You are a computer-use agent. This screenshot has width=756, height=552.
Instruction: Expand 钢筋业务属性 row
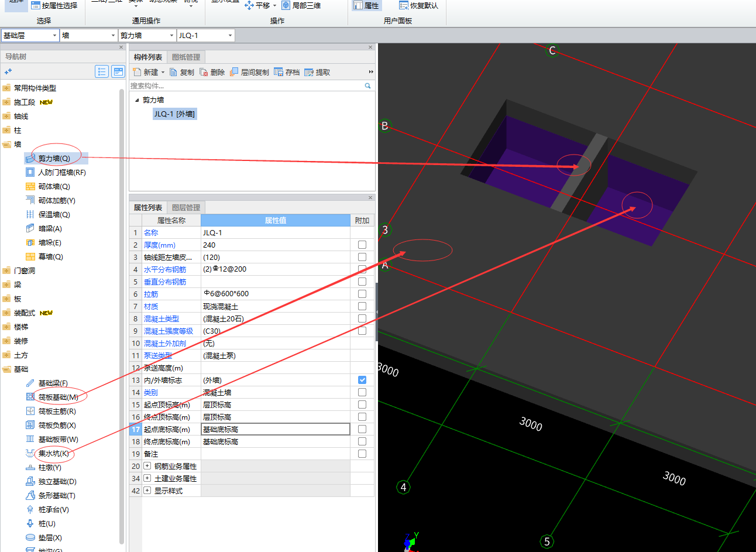[147, 466]
